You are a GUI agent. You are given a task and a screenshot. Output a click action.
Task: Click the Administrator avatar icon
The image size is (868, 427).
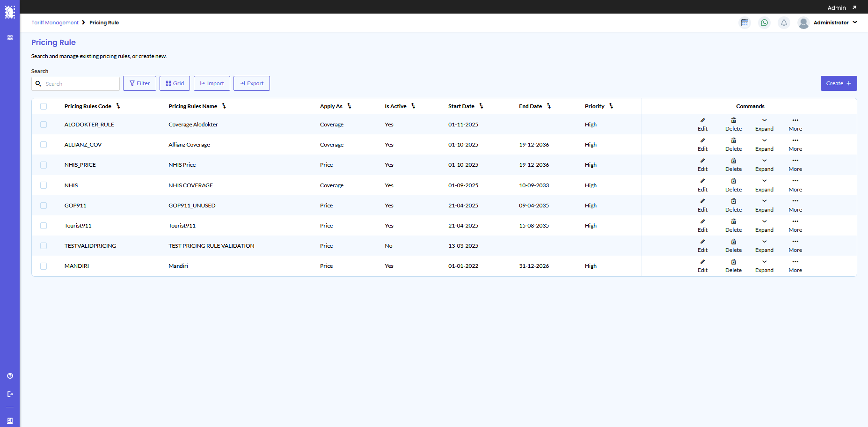[x=803, y=22]
